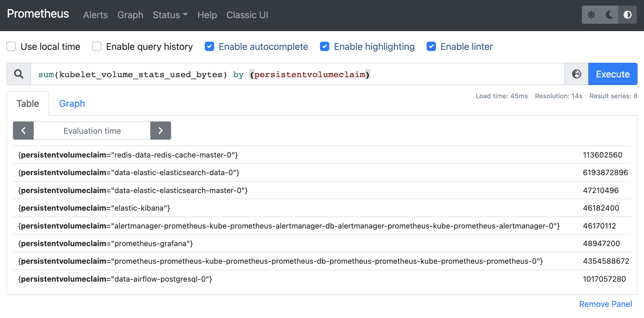Toggle Enable highlighting checkbox
This screenshot has width=644, height=318.
click(x=324, y=46)
